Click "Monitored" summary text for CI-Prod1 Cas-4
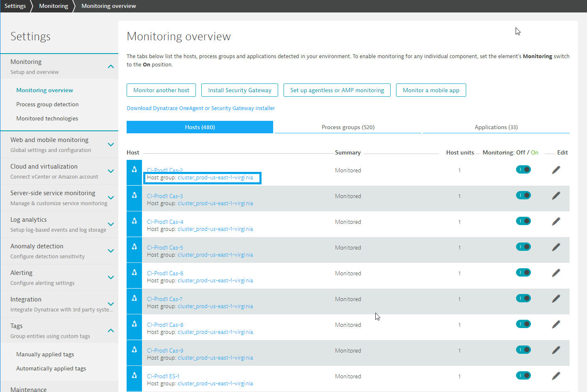This screenshot has width=587, height=392. pyautogui.click(x=348, y=222)
